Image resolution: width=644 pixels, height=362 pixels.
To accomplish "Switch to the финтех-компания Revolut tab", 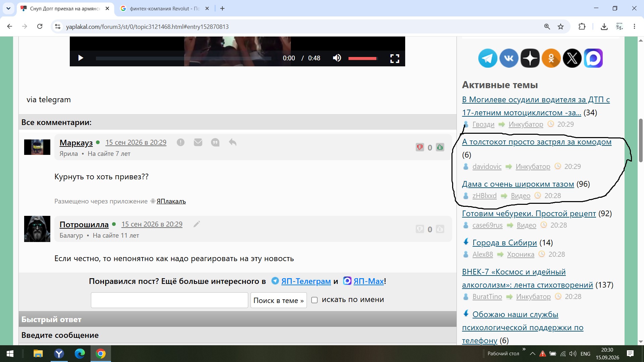I will pyautogui.click(x=165, y=9).
